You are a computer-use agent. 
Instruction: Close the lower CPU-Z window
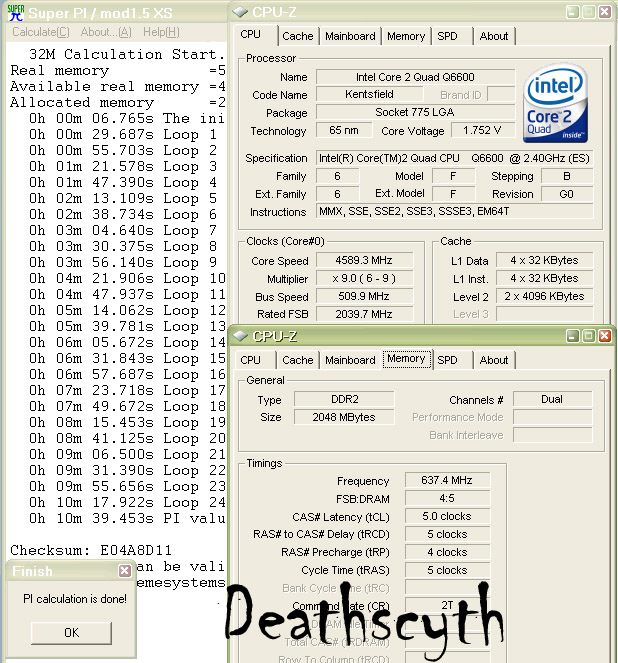(x=605, y=336)
